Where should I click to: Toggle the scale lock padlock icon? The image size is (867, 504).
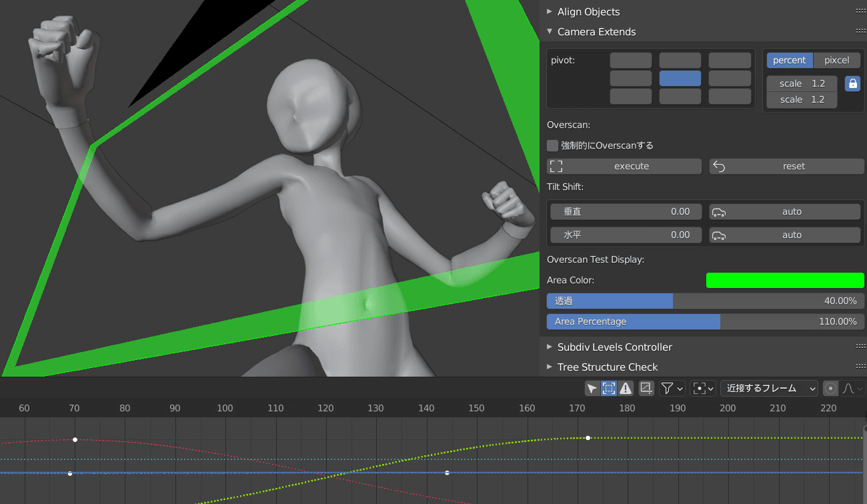[852, 83]
